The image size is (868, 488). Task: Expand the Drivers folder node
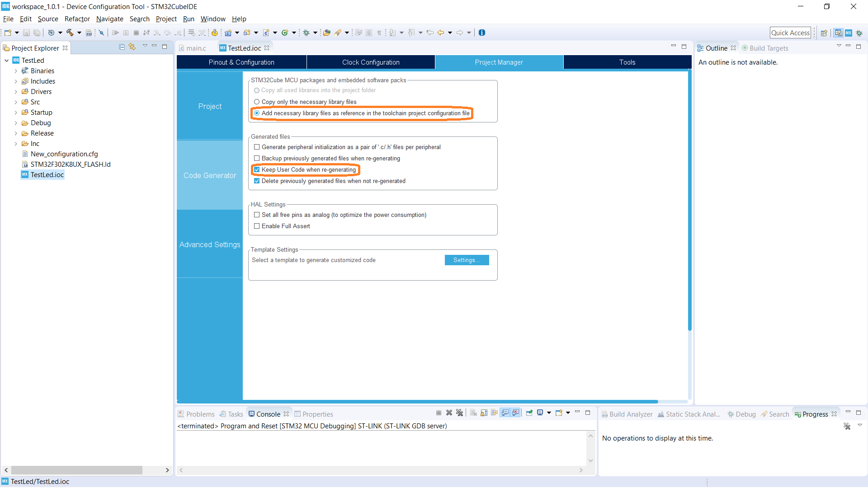click(x=16, y=92)
